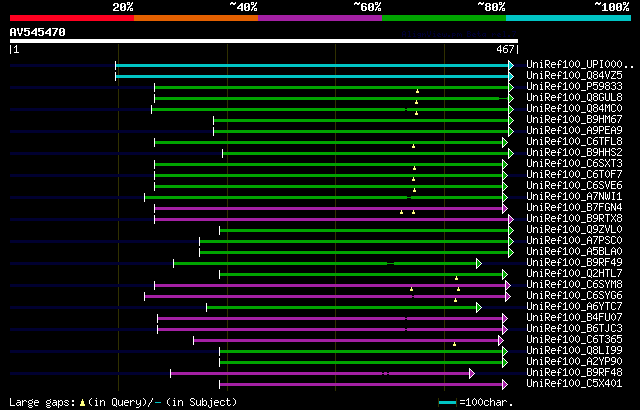Image resolution: width=640 pixels, height=410 pixels.
Task: Select UniRef100_Q8LI99 text
Action: point(574,351)
